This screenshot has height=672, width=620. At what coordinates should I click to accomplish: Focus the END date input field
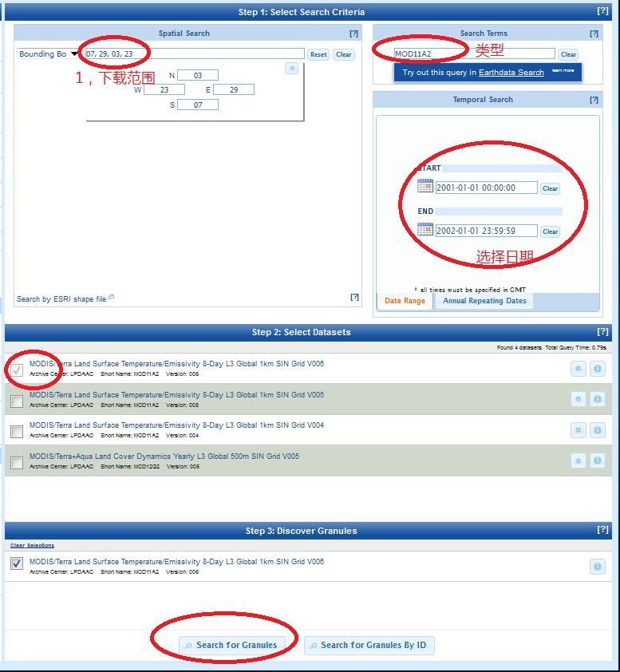coord(486,231)
